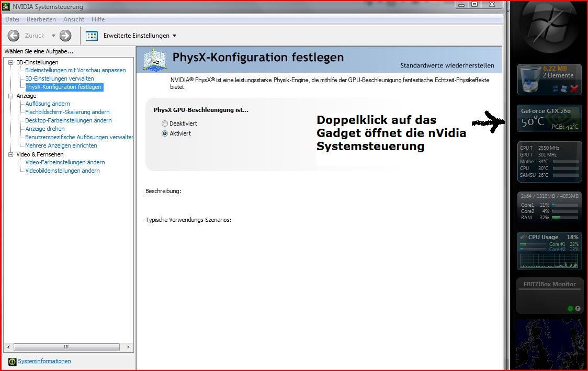Click the Zurück back arrow icon
The height and width of the screenshot is (371, 588).
click(x=14, y=36)
